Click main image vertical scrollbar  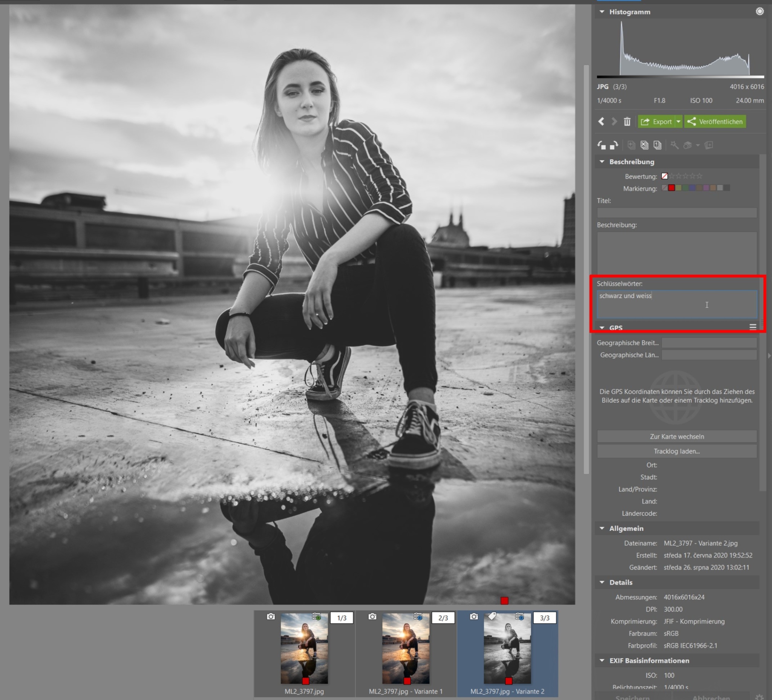(586, 269)
